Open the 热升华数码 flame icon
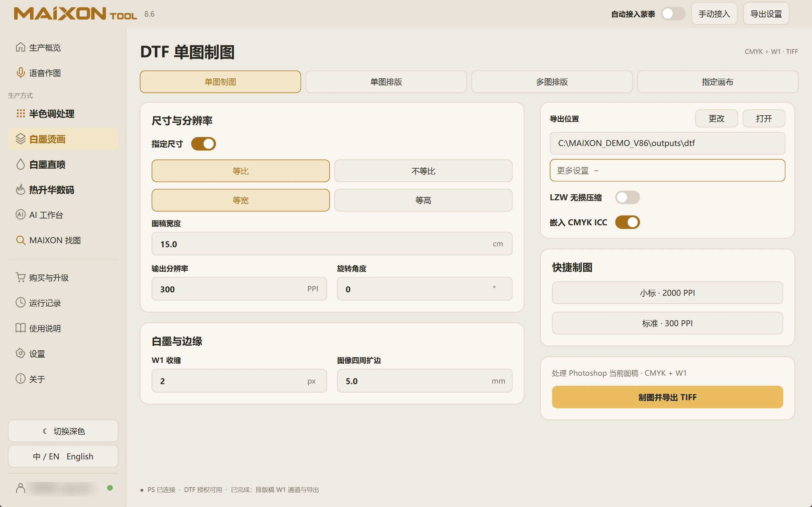Screen dimensions: 812x507 point(20,190)
